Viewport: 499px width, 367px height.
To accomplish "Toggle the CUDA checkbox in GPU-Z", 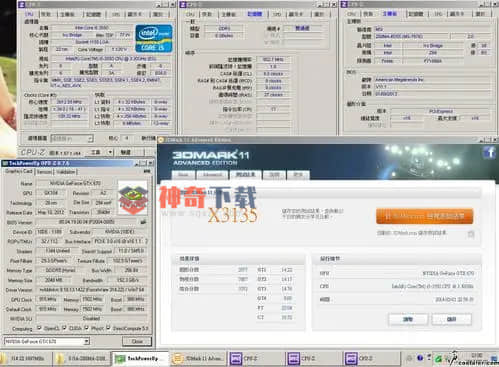I will click(64, 328).
